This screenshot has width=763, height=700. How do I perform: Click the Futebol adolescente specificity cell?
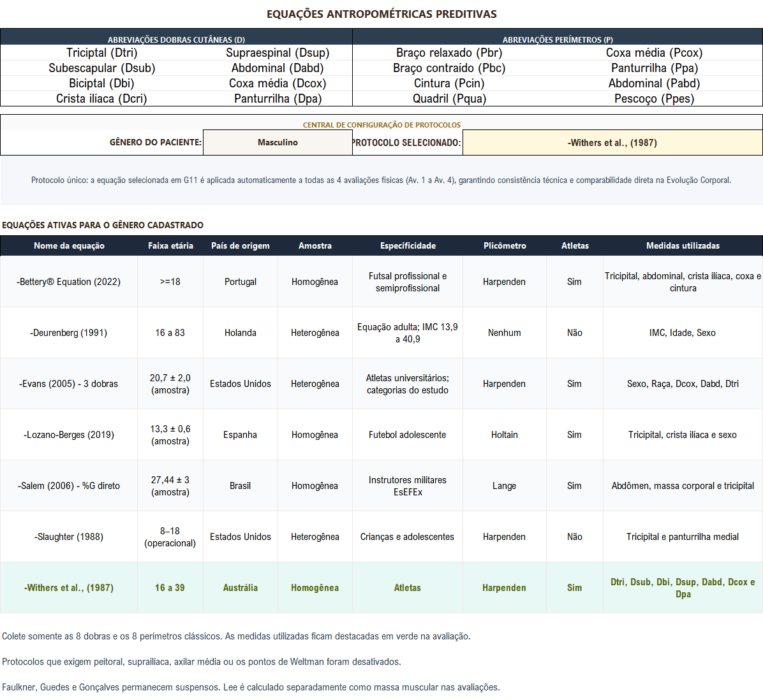click(x=408, y=435)
